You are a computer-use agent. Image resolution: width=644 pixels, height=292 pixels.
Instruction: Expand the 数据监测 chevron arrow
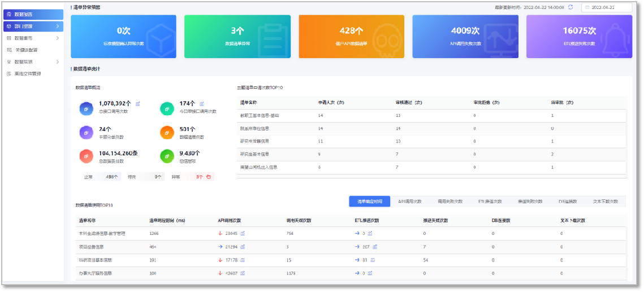point(58,62)
